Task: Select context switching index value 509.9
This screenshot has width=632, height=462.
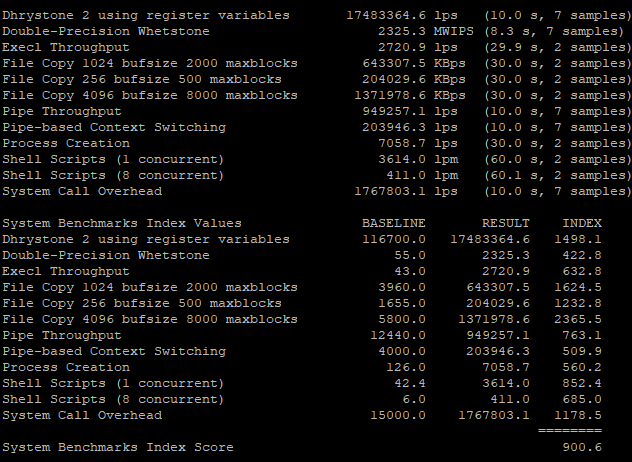Action: click(x=582, y=351)
